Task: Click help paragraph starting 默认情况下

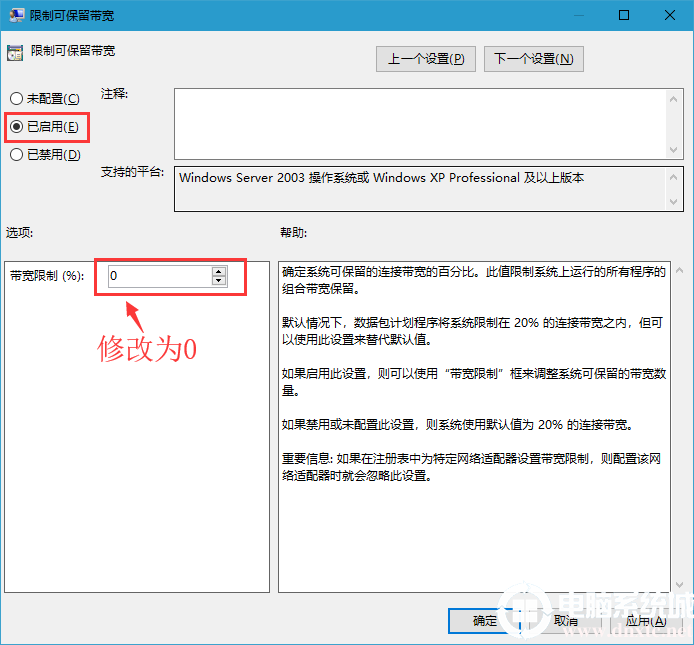Action: pyautogui.click(x=472, y=331)
